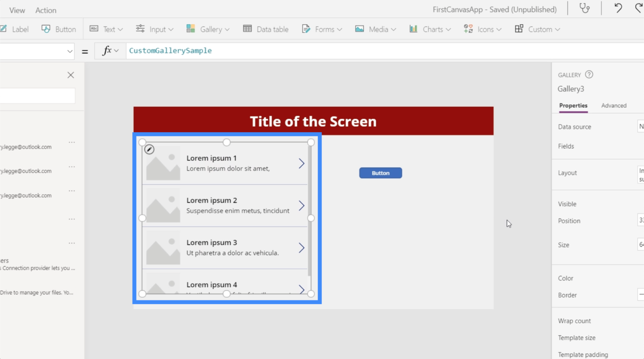
Task: Insert a Button control from toolbar
Action: pyautogui.click(x=59, y=29)
